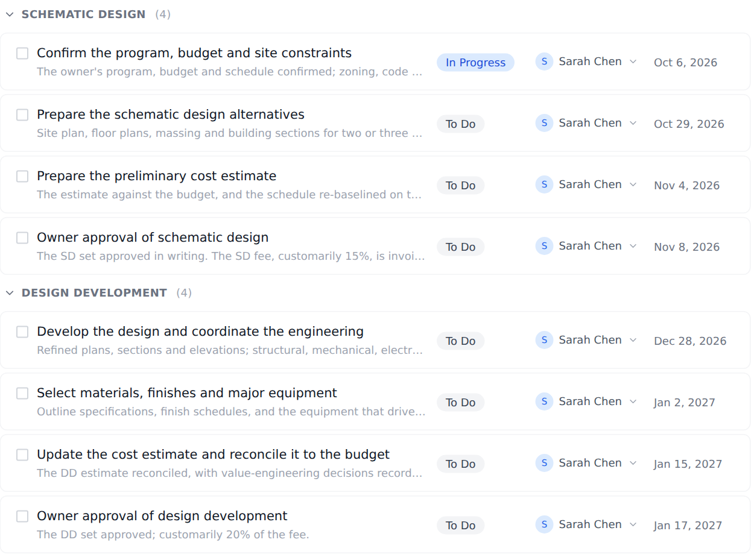Collapse the Schematic Design section
This screenshot has width=751, height=560.
click(10, 14)
